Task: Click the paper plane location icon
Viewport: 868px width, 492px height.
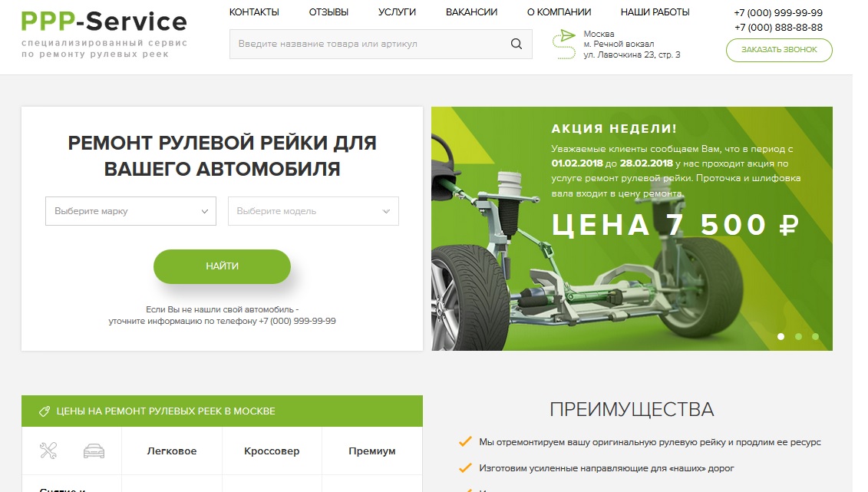Action: [564, 45]
